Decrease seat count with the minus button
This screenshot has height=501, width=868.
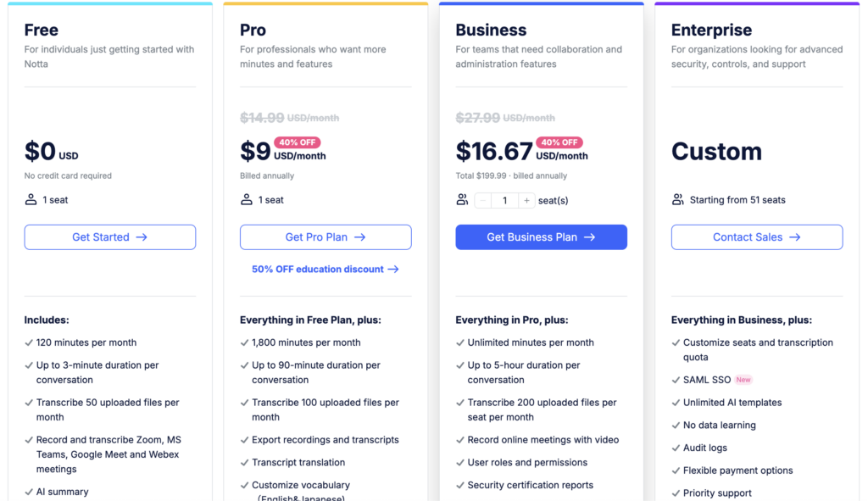point(482,199)
